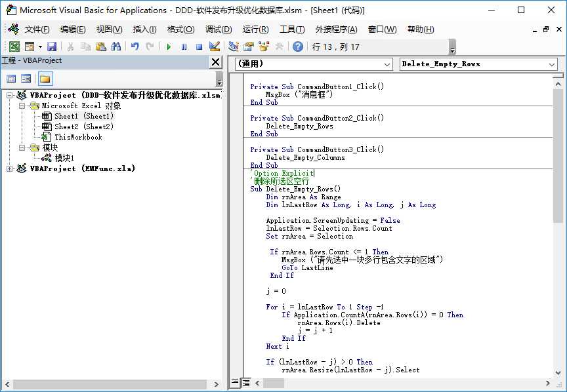Click the Copy icon in toolbar
567x392 pixels.
pyautogui.click(x=86, y=47)
